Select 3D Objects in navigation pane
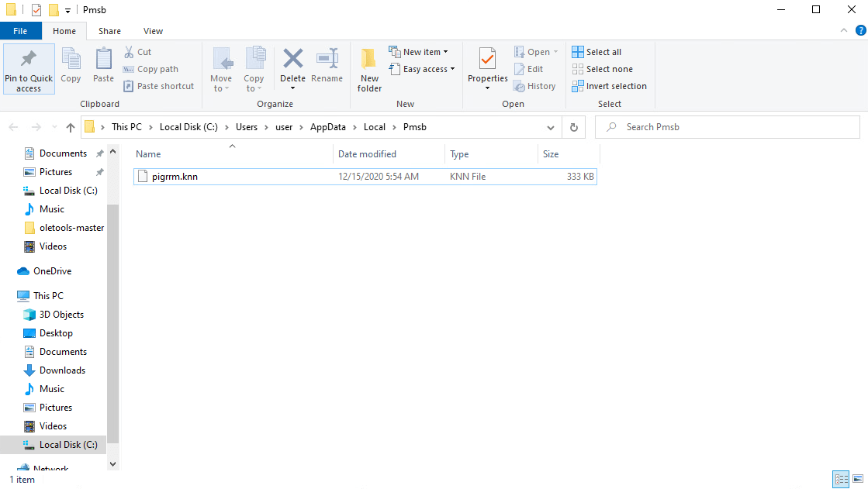Screen dimensions: 868x489 point(54,314)
